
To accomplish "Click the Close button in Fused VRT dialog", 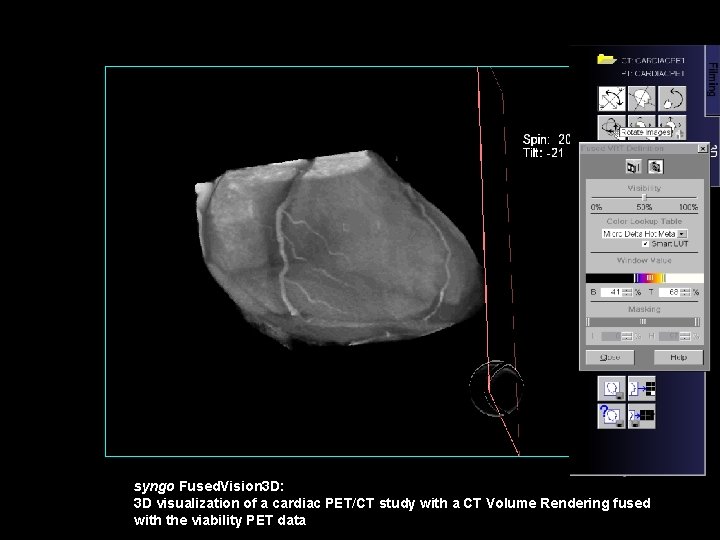I will tap(610, 357).
